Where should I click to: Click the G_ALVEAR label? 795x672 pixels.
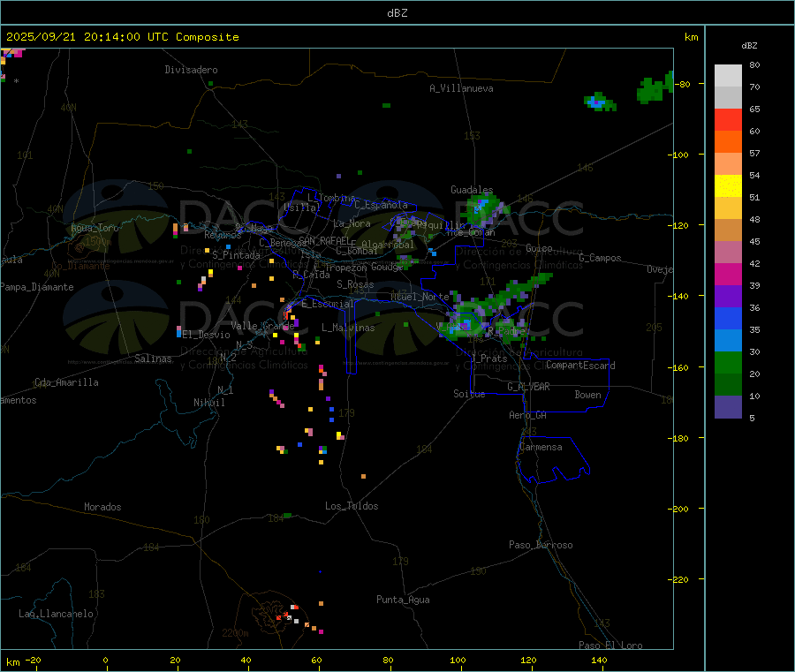click(528, 387)
